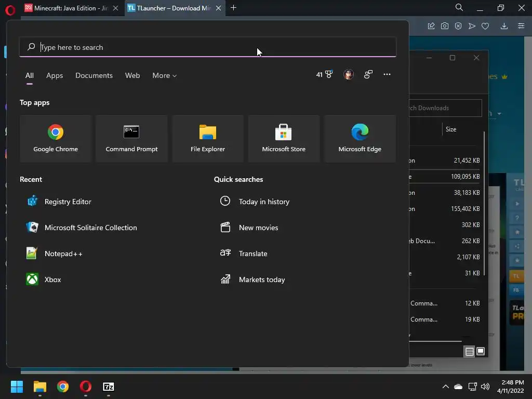Open 7-Zip from the taskbar
This screenshot has height=399, width=532.
point(109,387)
